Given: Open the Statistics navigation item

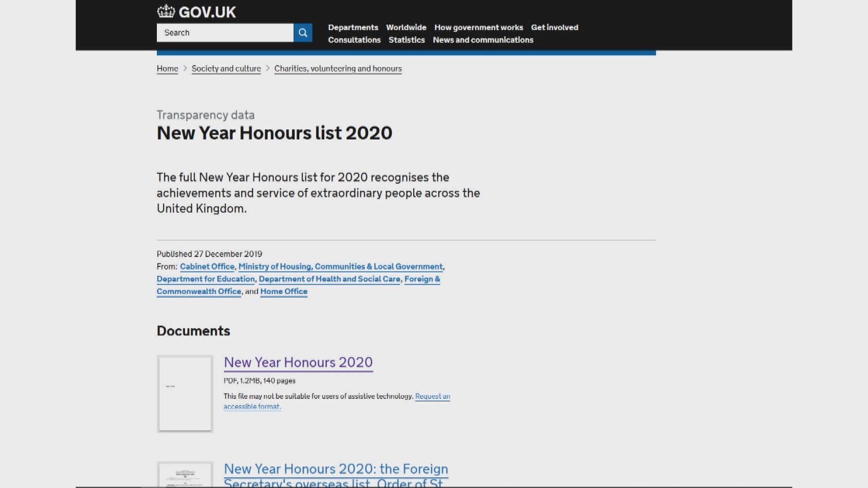Looking at the screenshot, I should click(406, 40).
